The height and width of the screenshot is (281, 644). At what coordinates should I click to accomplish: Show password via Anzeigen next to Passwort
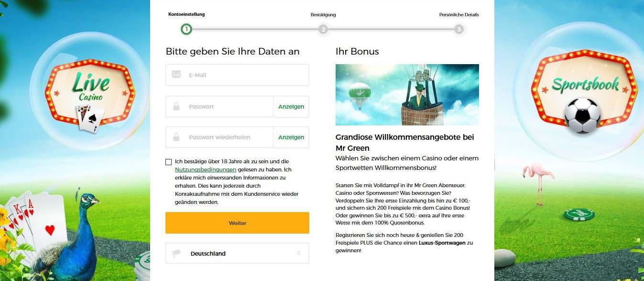pos(291,106)
